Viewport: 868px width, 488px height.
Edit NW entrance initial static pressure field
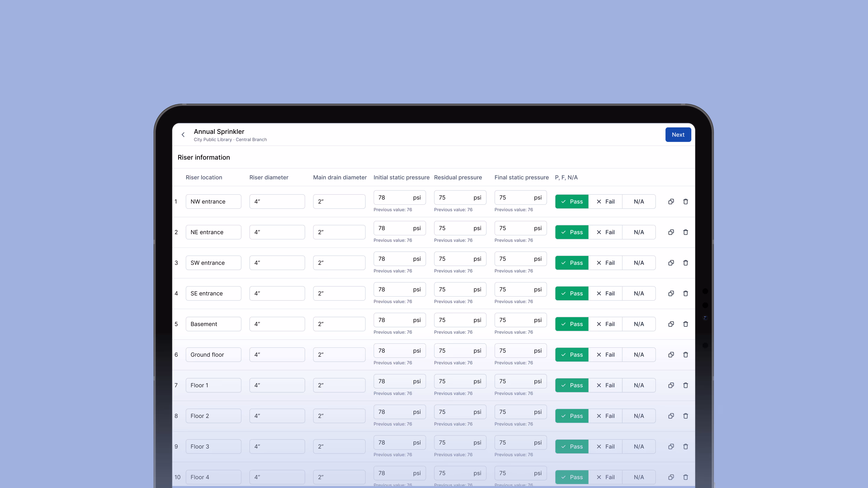(x=393, y=198)
